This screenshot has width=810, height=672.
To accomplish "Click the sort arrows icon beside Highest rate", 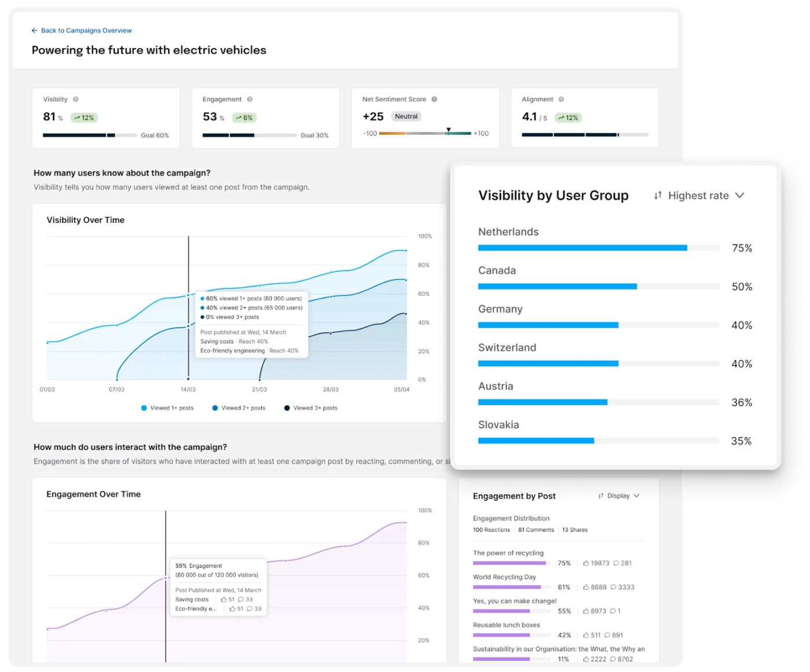I will coord(658,196).
